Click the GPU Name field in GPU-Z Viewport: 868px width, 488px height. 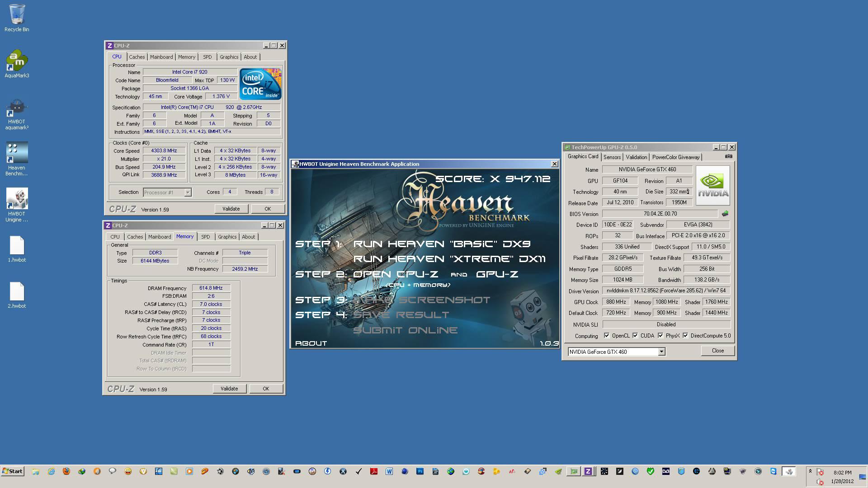point(647,169)
